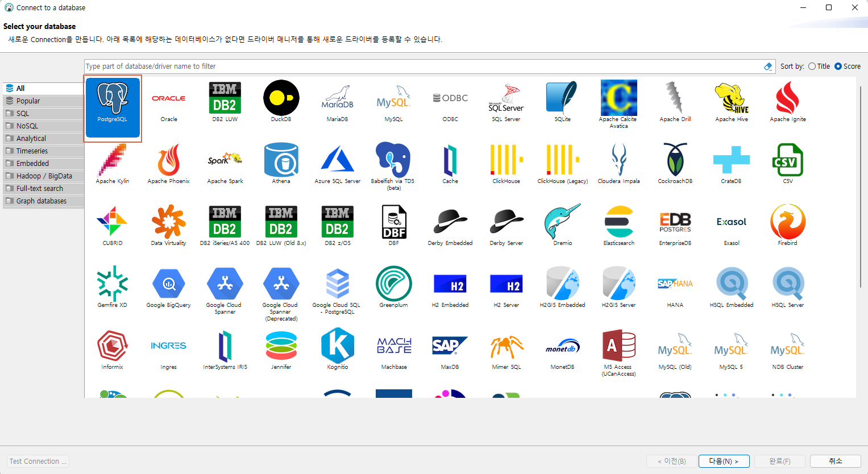This screenshot has width=868, height=474.
Task: Select the Elasticsearch icon
Action: (x=619, y=226)
